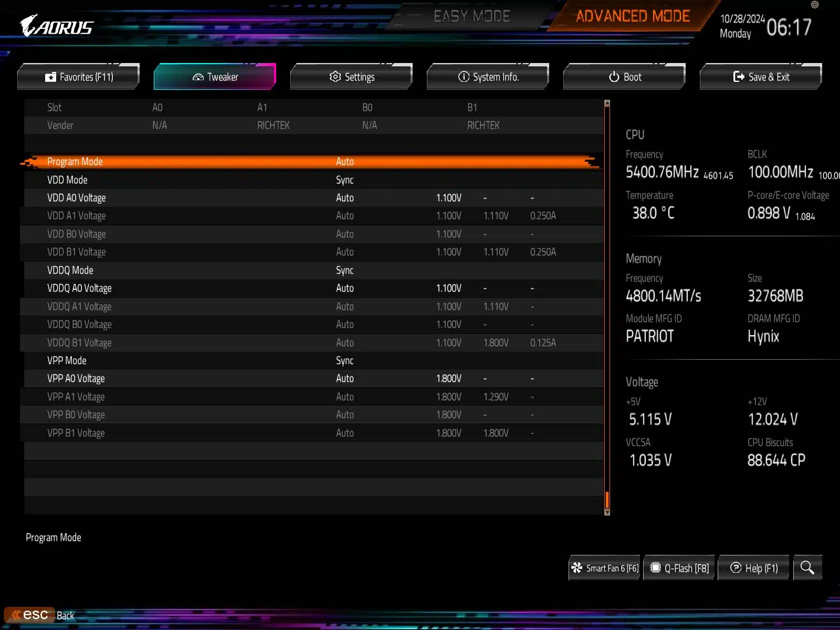This screenshot has height=630, width=840.
Task: Click module manufacturer PATRIOT
Action: pos(649,337)
